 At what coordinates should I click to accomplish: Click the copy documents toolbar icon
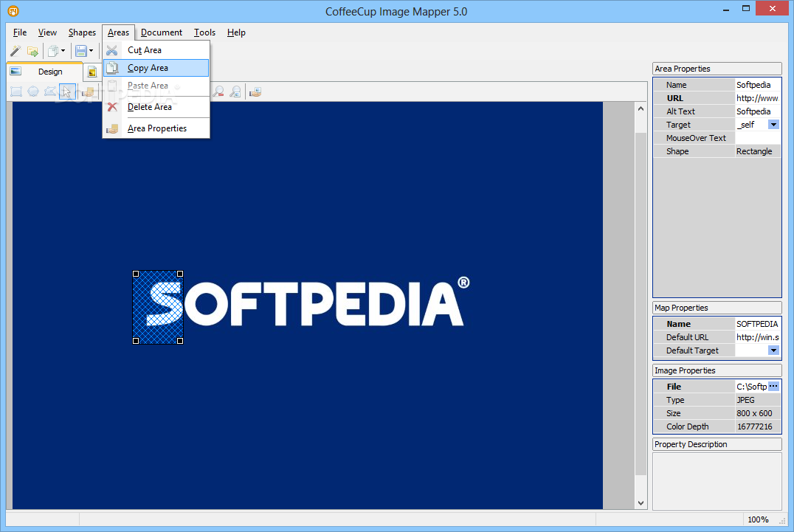52,51
